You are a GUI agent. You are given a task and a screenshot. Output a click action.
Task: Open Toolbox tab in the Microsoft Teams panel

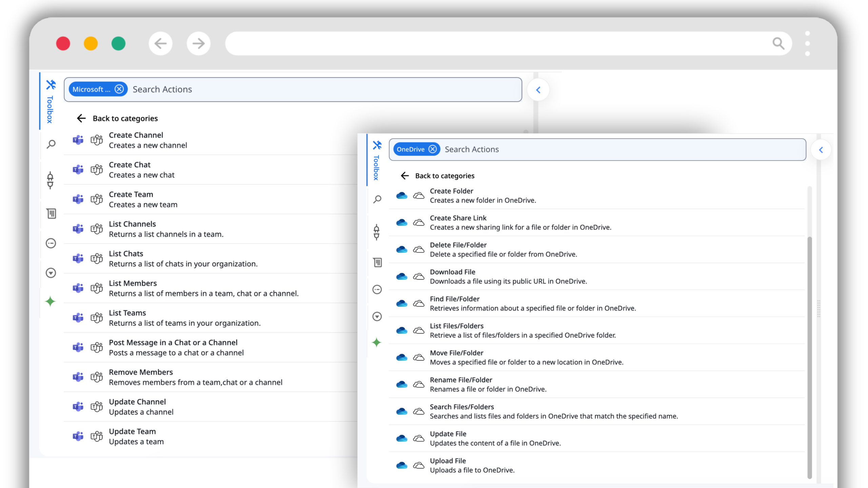click(50, 101)
